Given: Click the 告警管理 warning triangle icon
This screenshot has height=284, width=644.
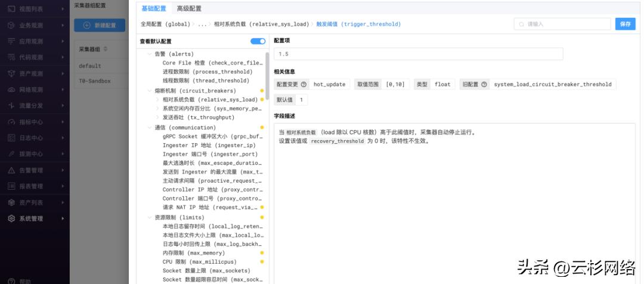Looking at the screenshot, I should tap(11, 170).
